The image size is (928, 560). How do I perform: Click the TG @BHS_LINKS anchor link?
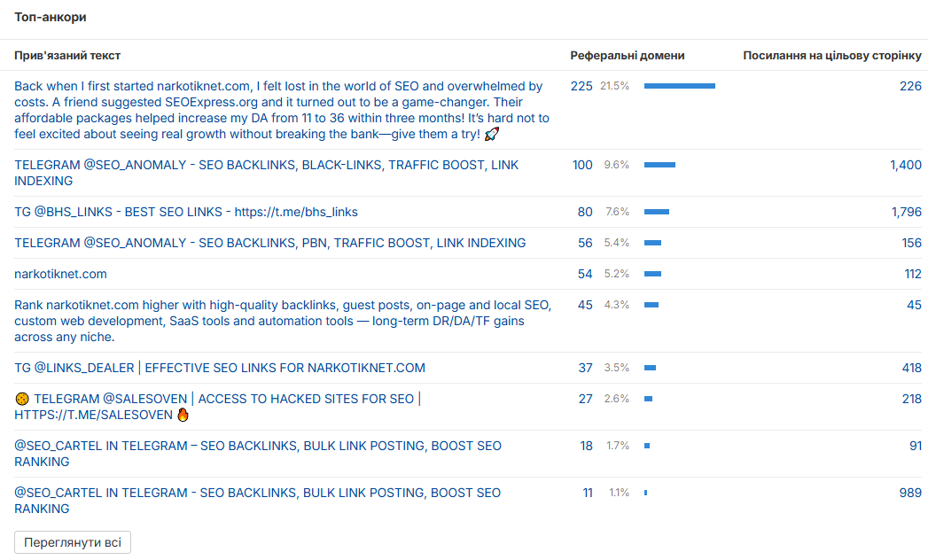186,212
